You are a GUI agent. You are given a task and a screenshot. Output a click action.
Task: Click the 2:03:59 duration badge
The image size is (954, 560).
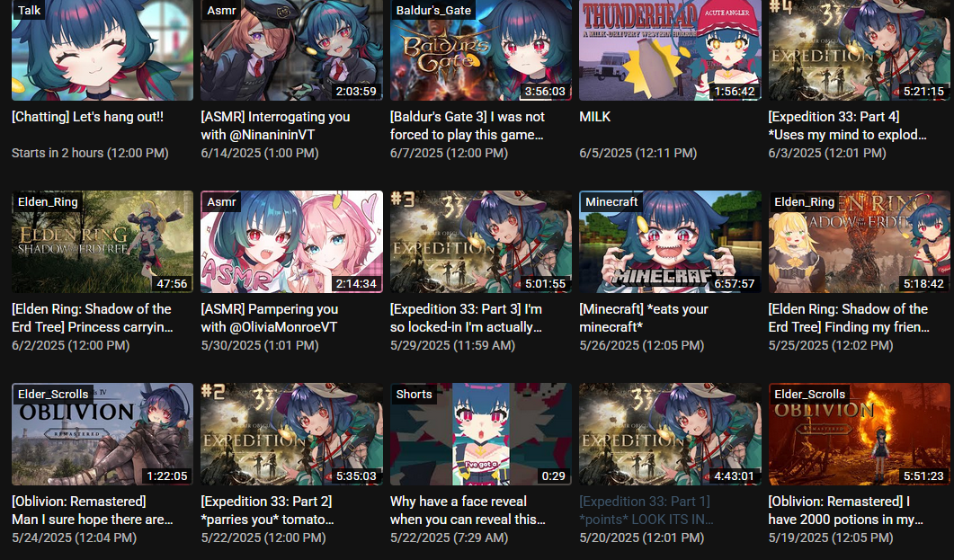(356, 91)
